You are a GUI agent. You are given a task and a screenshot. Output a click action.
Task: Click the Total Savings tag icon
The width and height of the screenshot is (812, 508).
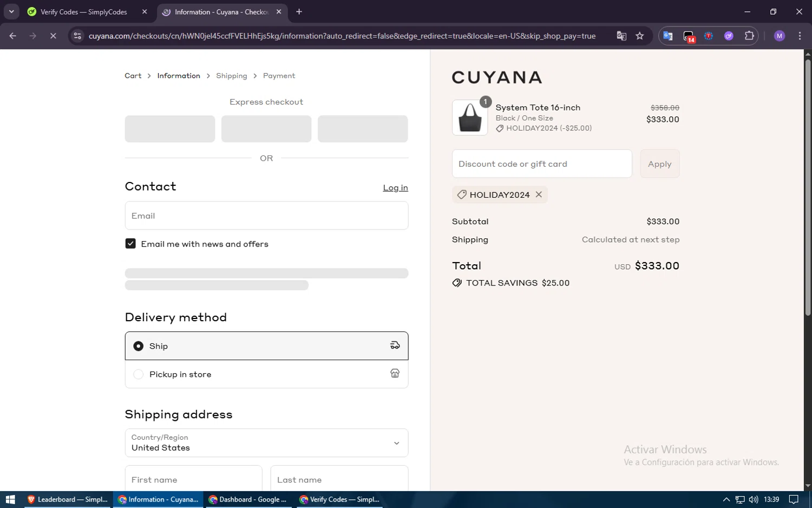(457, 283)
